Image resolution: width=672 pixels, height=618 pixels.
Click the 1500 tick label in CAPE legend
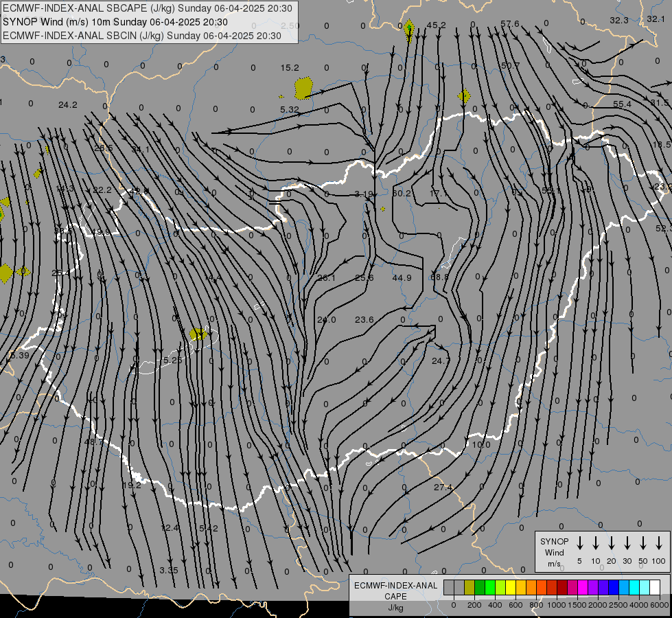point(577,605)
